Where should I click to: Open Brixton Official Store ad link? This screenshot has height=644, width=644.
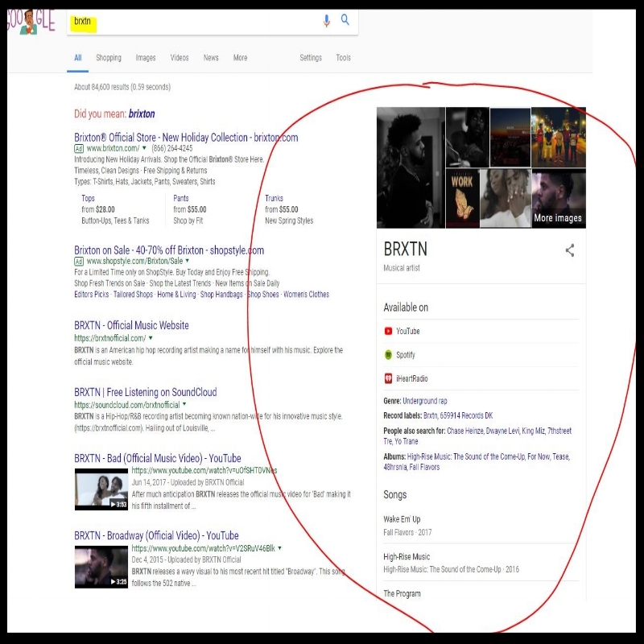(x=186, y=137)
